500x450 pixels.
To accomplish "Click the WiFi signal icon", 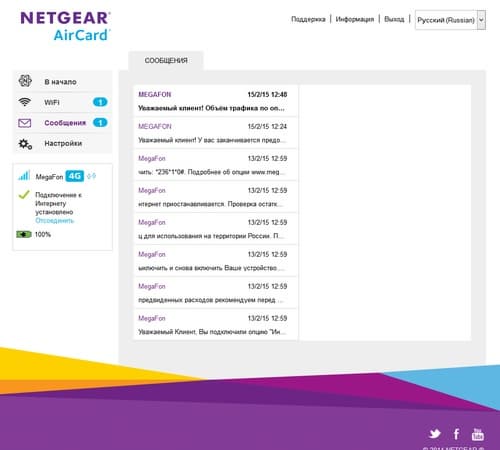I will [25, 102].
